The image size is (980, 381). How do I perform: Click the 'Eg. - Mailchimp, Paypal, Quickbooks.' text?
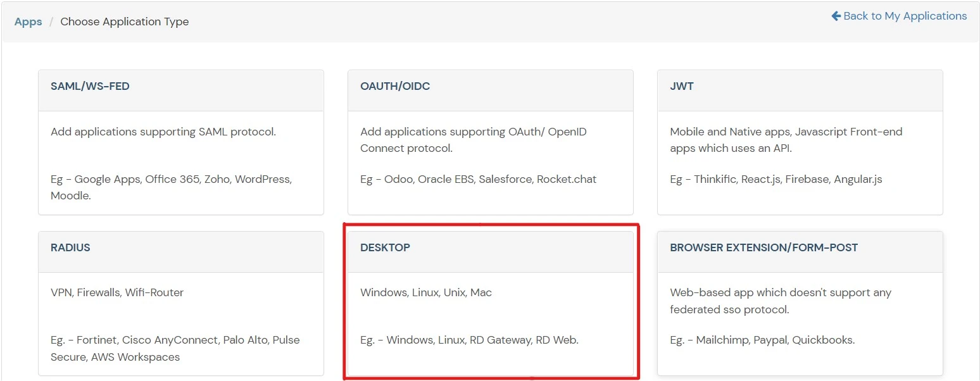762,340
